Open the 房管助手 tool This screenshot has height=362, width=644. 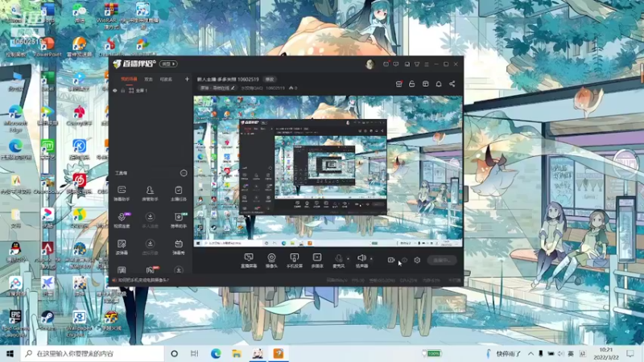[x=150, y=193]
